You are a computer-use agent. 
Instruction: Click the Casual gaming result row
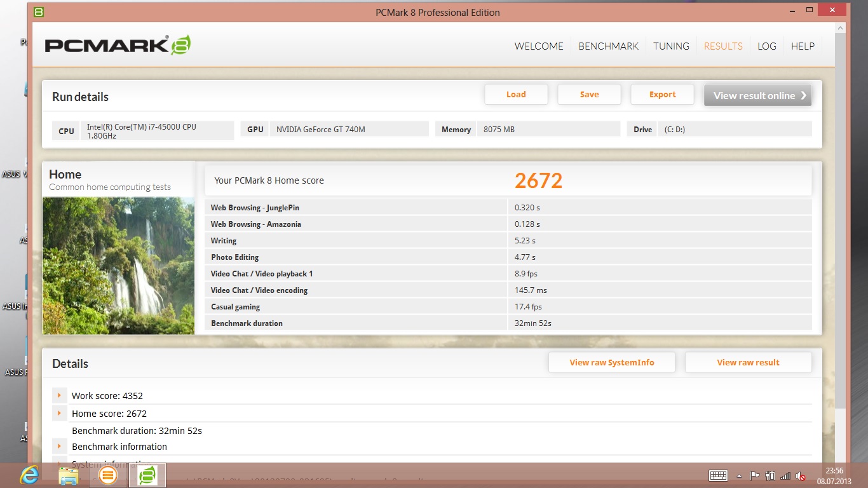(508, 306)
